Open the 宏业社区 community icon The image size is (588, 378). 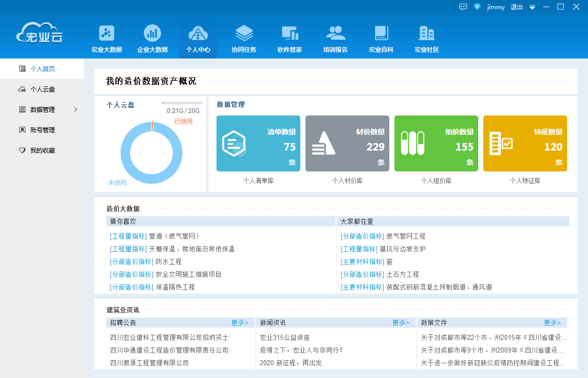(x=427, y=38)
